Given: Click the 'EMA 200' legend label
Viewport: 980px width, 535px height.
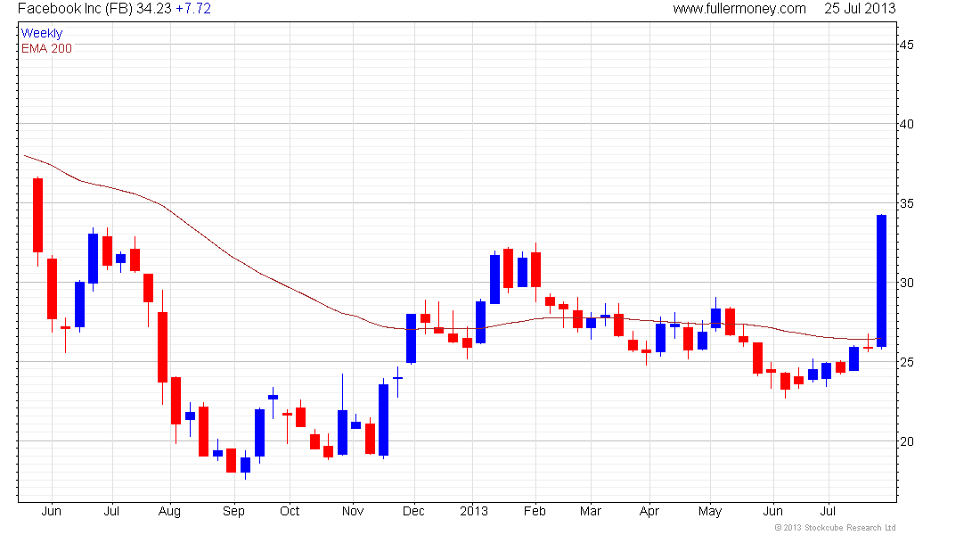Looking at the screenshot, I should (x=46, y=48).
